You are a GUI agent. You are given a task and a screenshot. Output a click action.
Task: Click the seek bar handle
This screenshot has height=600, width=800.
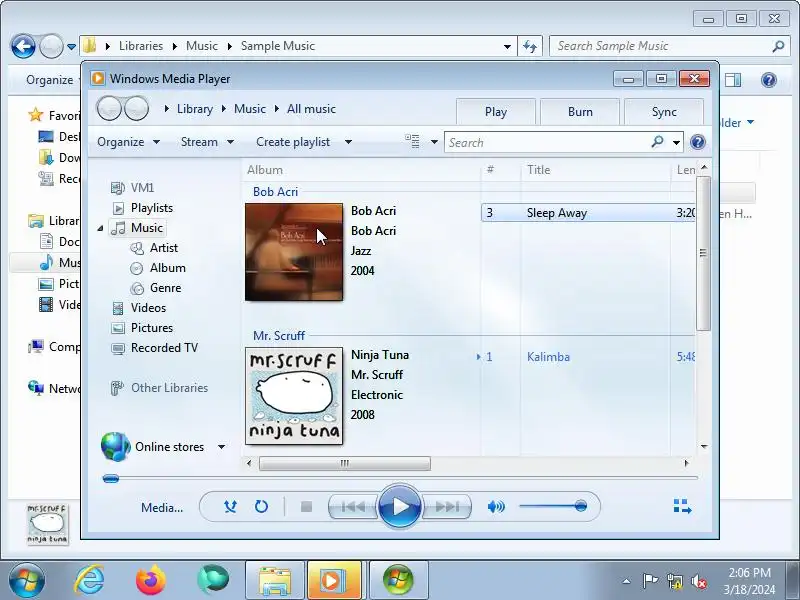pos(111,479)
